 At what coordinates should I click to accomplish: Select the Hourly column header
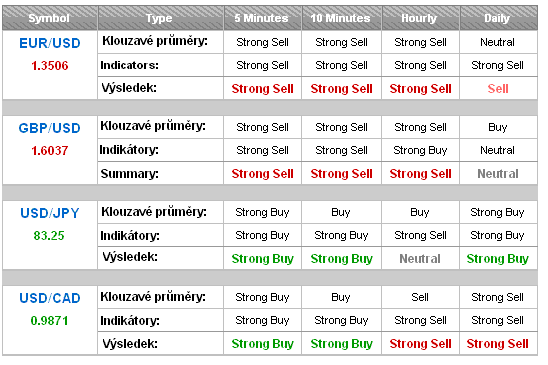click(419, 18)
